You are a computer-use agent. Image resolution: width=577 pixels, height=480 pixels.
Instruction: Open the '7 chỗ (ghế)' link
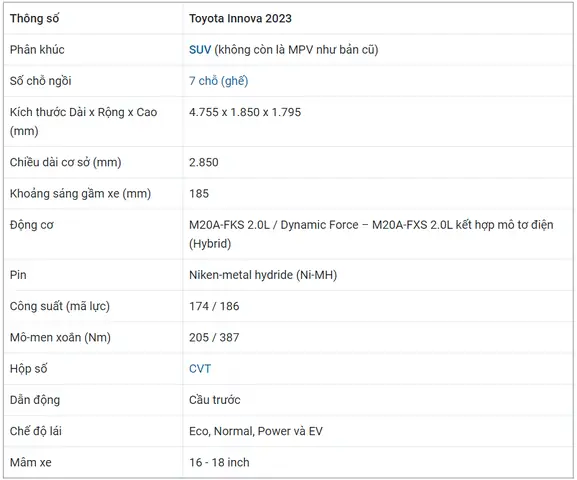[219, 81]
